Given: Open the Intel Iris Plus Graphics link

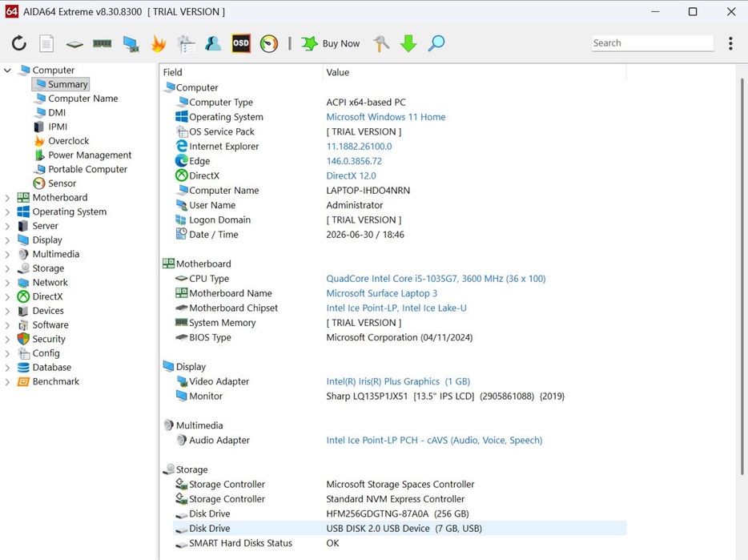Looking at the screenshot, I should (x=398, y=381).
